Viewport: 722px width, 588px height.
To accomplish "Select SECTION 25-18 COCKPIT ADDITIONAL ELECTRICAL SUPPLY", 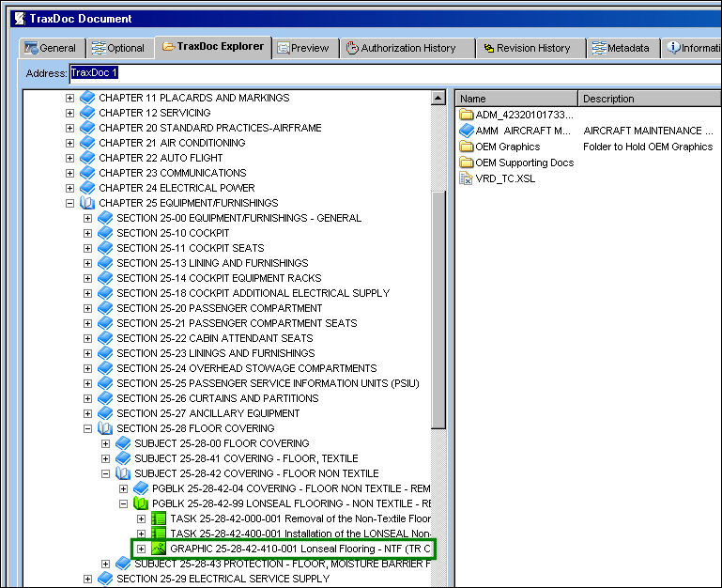I will (253, 293).
